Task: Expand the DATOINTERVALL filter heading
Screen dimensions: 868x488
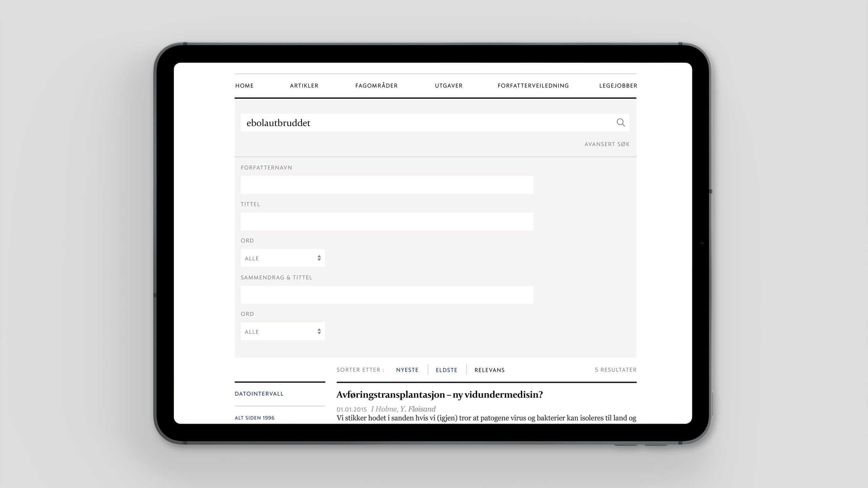Action: pos(259,394)
